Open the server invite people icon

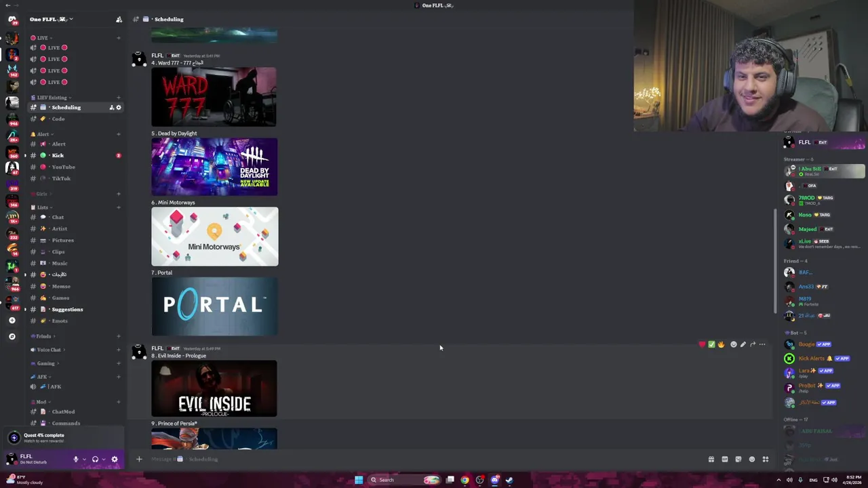coord(119,19)
